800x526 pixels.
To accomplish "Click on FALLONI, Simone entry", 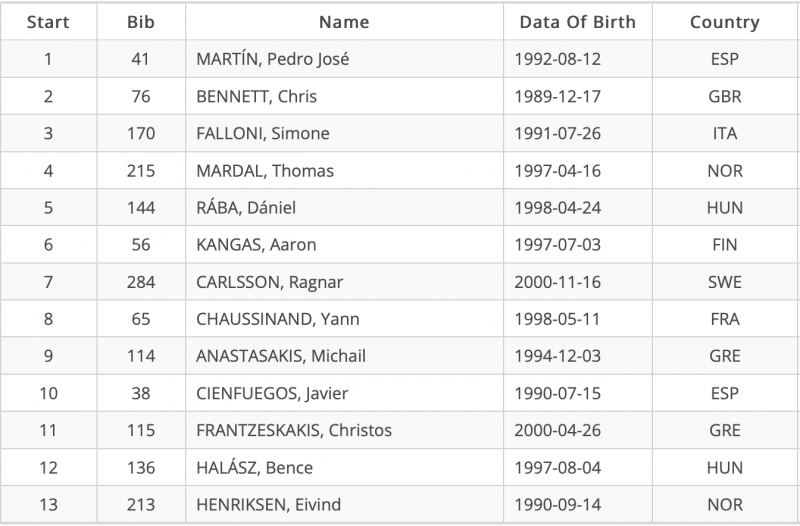I will [263, 134].
